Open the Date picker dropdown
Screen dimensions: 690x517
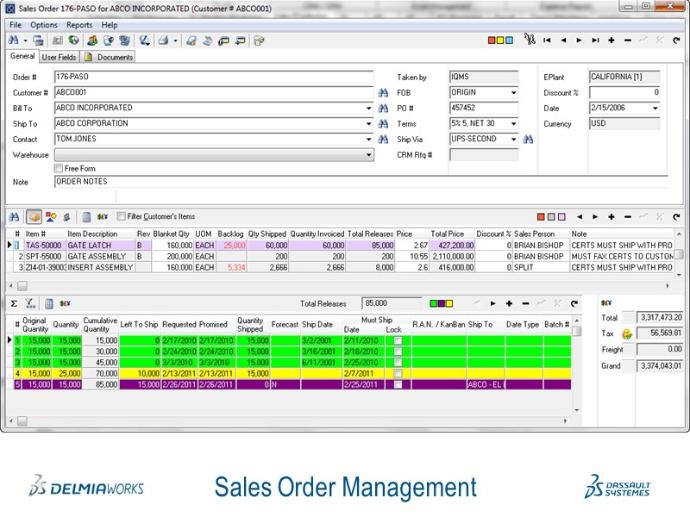pos(654,108)
